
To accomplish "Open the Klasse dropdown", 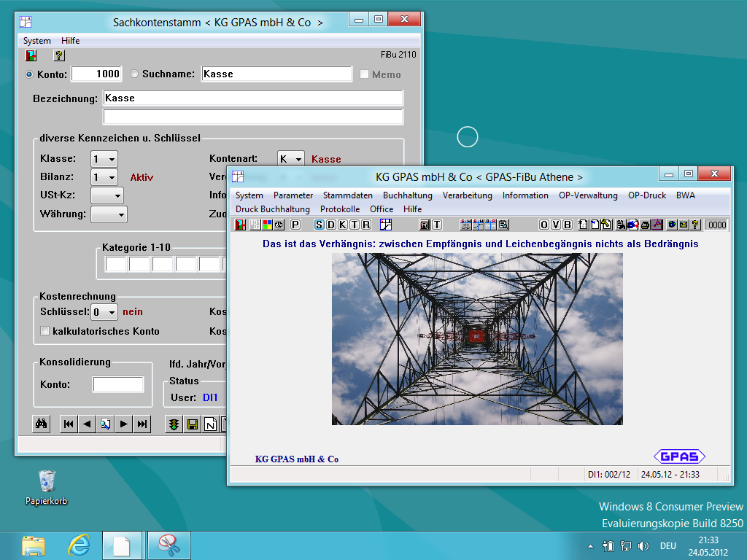I will click(x=111, y=159).
